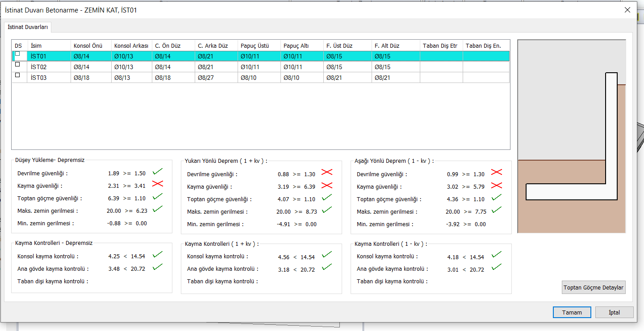
Task: Click Depremsiz Min. zemin gerilmesi label
Action: (46, 223)
